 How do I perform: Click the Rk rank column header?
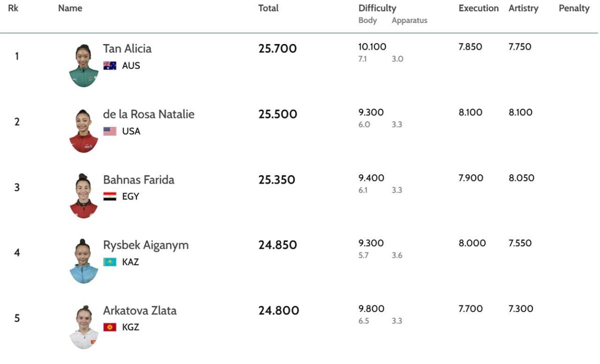coord(13,8)
